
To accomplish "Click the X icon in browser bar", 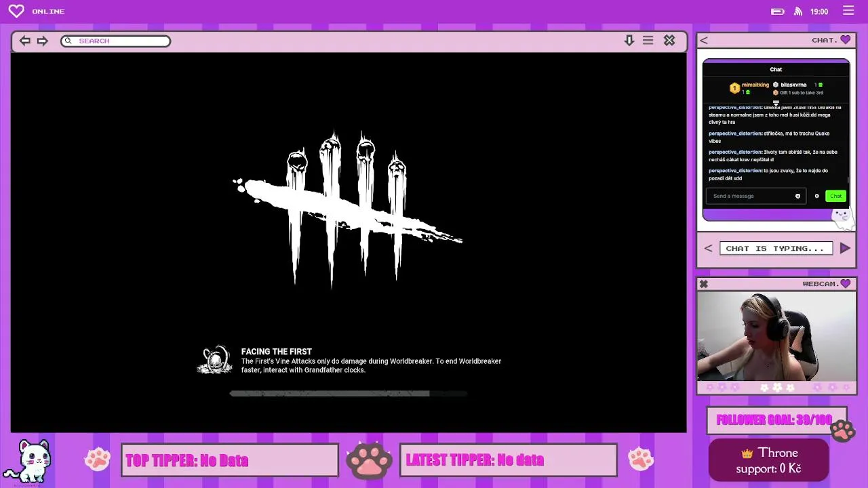I will [669, 41].
